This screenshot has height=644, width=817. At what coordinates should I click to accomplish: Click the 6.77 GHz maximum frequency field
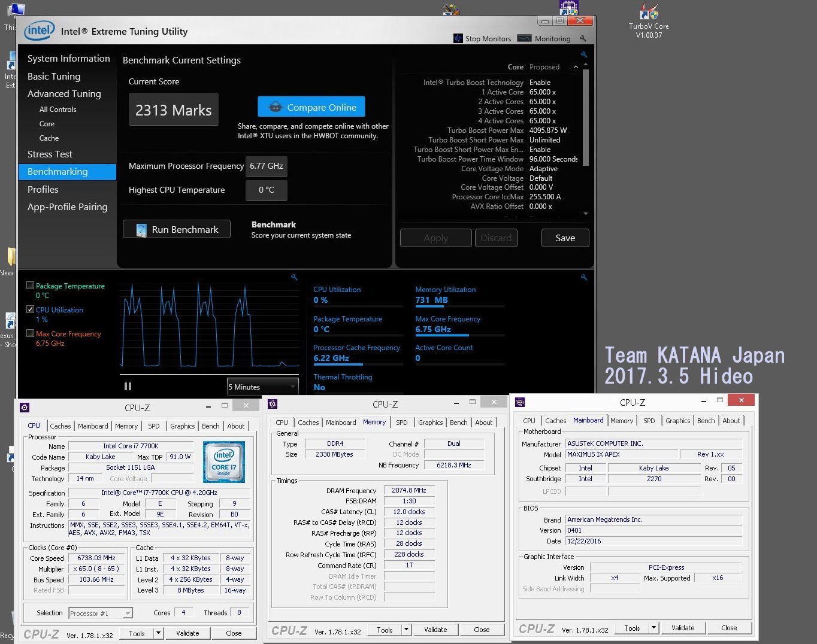click(267, 166)
